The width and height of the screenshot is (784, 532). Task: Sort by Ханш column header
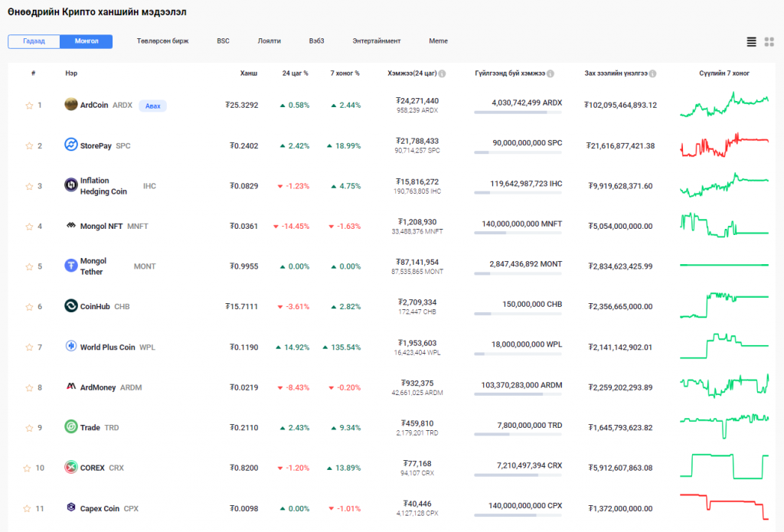coord(249,73)
